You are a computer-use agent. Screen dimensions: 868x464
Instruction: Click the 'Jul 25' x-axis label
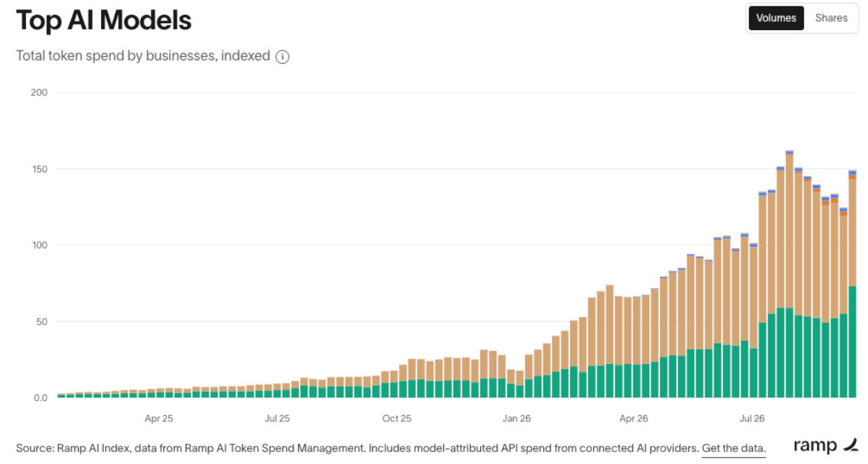point(277,418)
